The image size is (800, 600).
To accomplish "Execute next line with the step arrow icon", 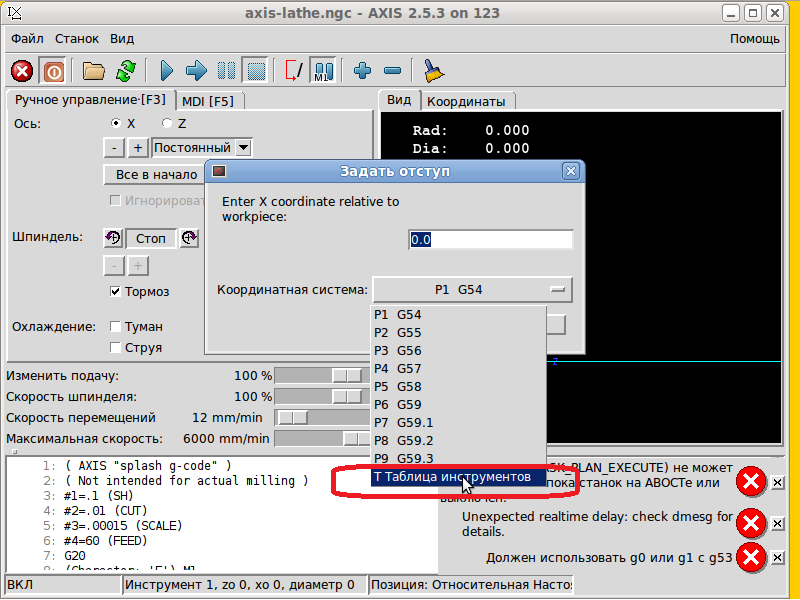I will pos(196,71).
